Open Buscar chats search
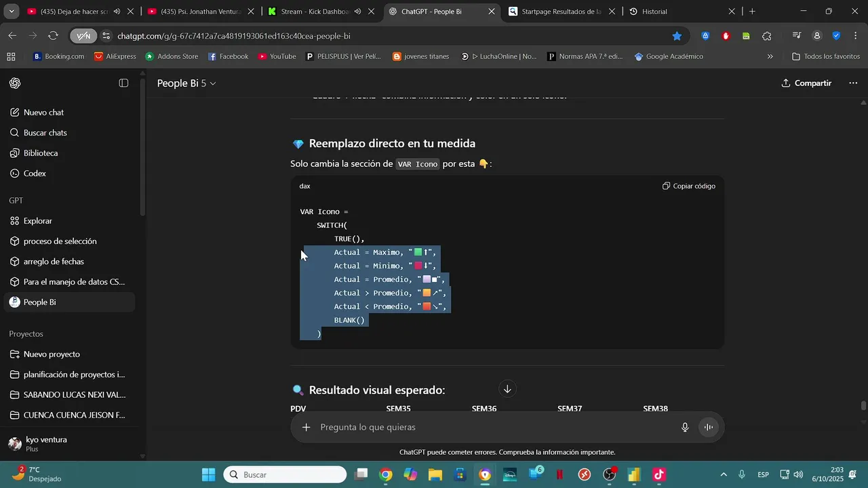 pos(45,133)
